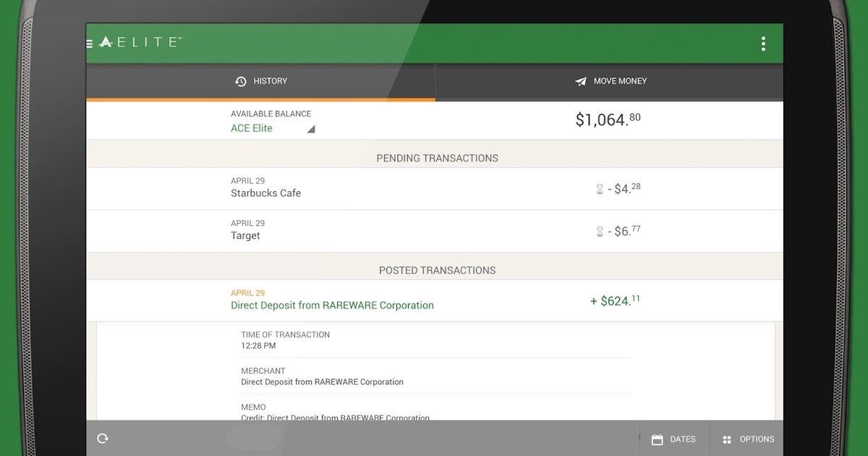Click the Move Money paper plane icon
The height and width of the screenshot is (456, 868).
pos(581,82)
